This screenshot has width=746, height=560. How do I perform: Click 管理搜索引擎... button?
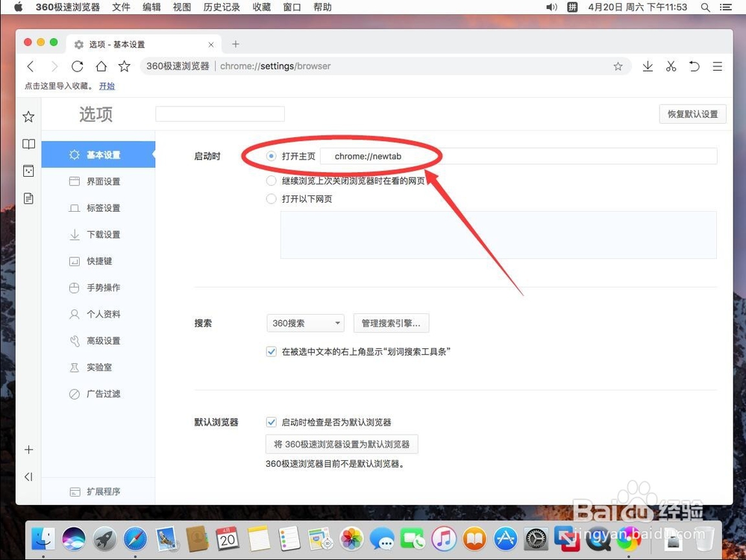pos(391,324)
